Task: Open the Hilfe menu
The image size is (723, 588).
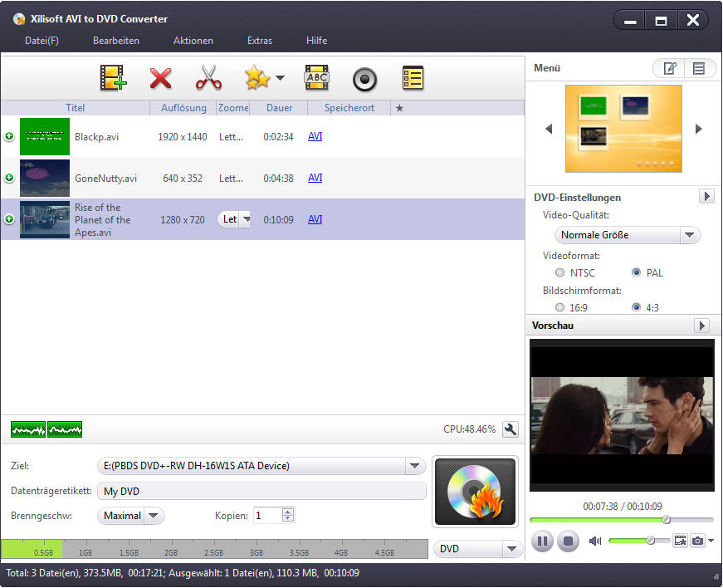Action: click(317, 41)
